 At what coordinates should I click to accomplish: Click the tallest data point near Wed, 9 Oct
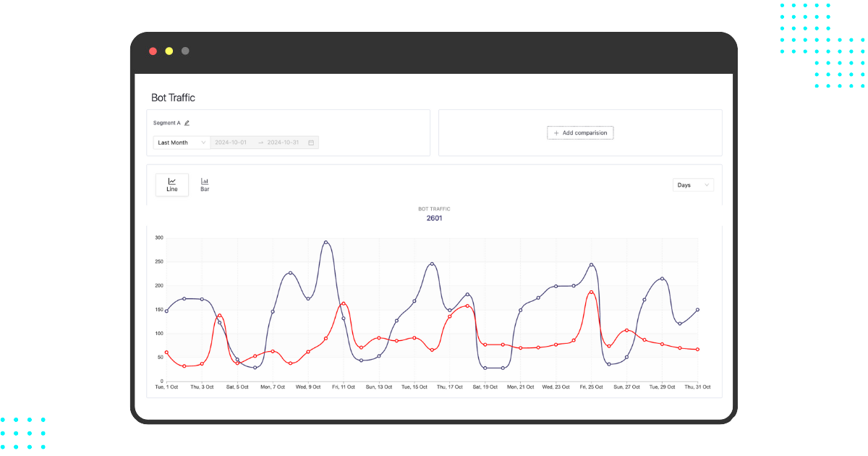point(326,242)
